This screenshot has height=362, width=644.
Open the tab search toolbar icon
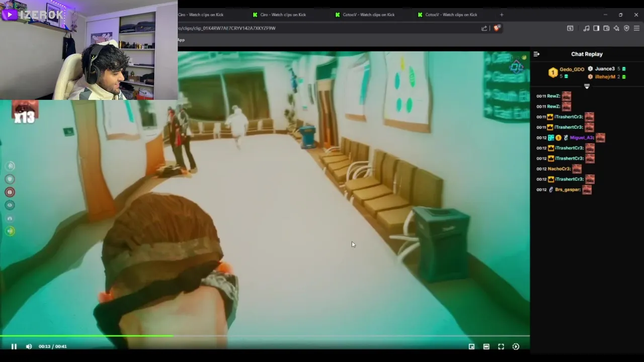click(x=570, y=28)
